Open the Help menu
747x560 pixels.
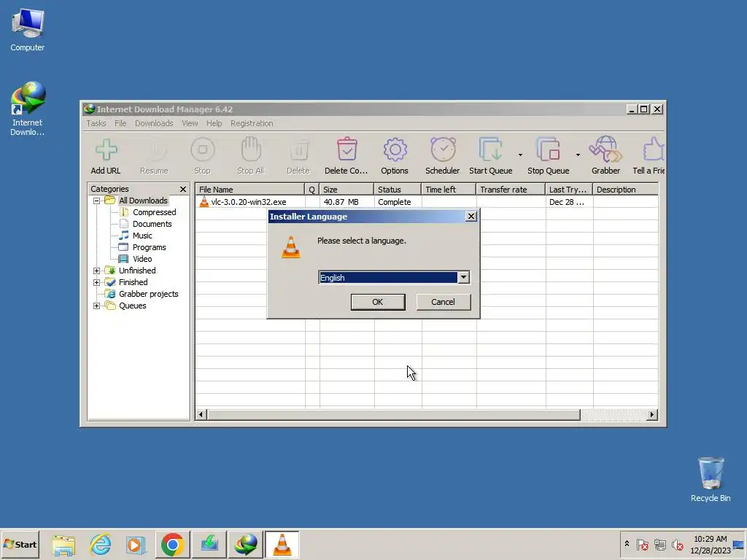pos(214,123)
